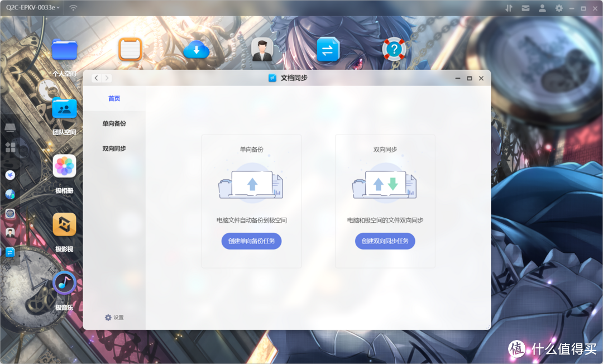Expand the Q2C-EPKV-0033e device dropdown

(33, 8)
